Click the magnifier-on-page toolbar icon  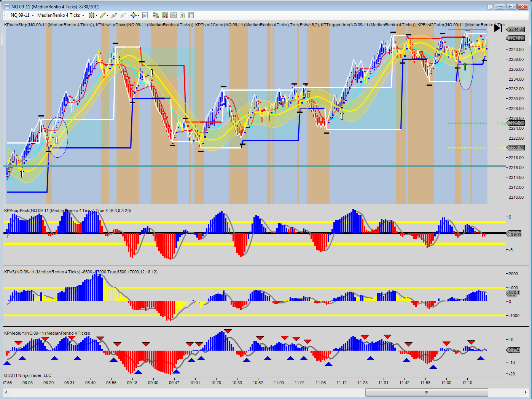[x=145, y=15]
